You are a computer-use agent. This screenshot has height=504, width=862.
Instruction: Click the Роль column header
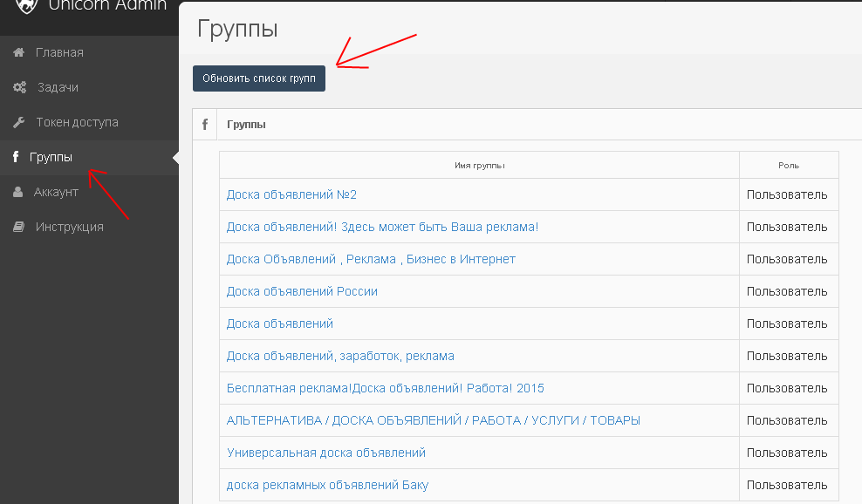point(788,165)
